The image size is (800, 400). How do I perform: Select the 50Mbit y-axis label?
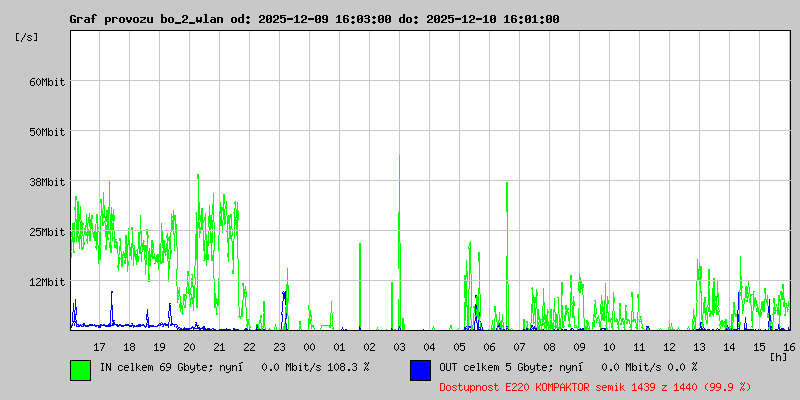point(46,132)
